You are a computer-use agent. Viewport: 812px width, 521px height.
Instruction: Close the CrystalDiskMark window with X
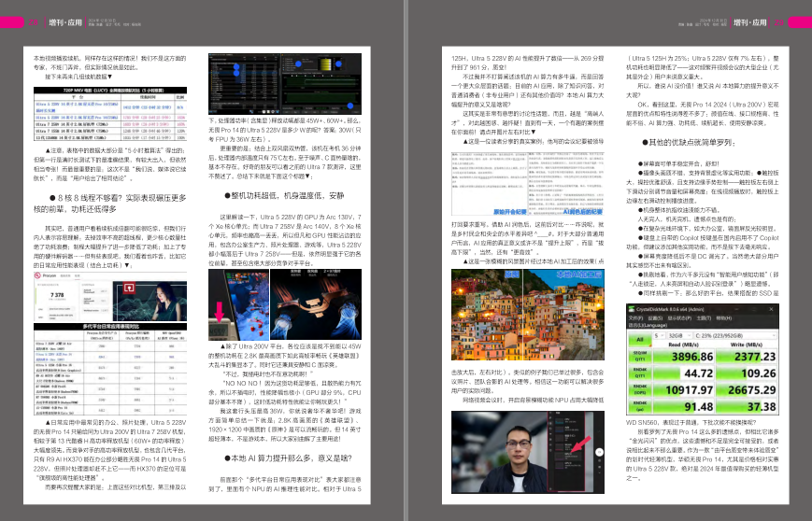point(771,309)
